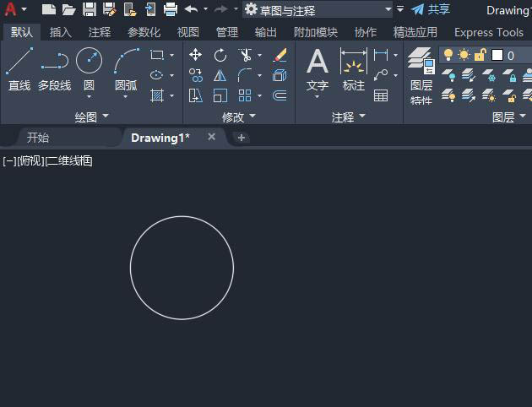Image resolution: width=532 pixels, height=407 pixels.
Task: Click the Rectangle draw icon
Action: pyautogui.click(x=157, y=55)
